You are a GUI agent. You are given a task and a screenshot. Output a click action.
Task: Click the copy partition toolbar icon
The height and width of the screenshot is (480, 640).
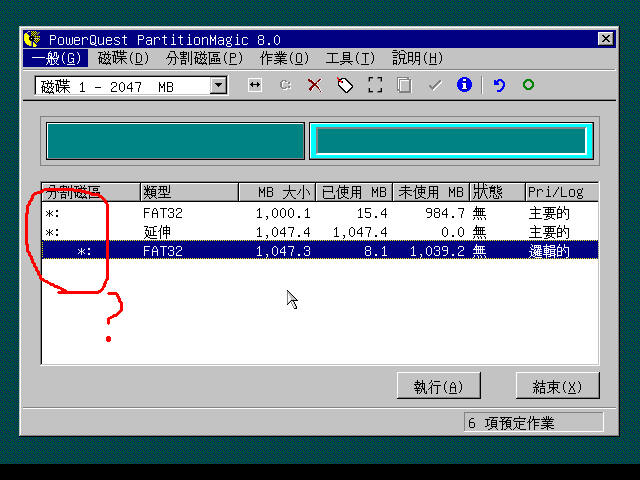pos(404,85)
